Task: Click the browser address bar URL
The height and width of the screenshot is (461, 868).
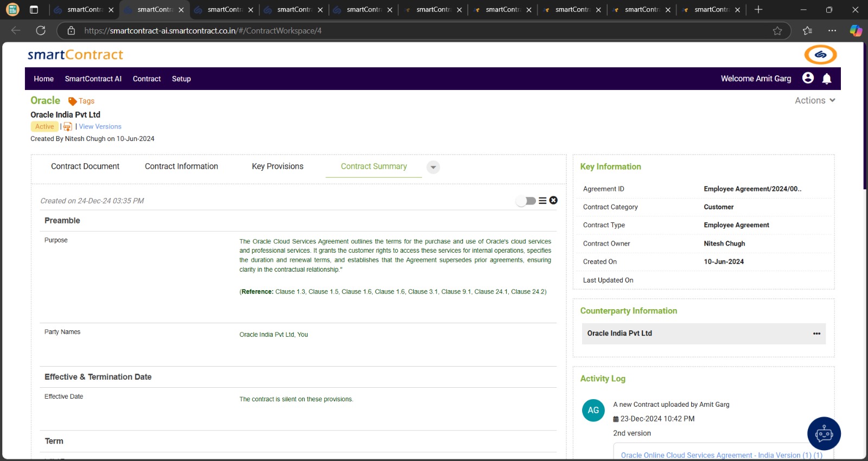Action: pyautogui.click(x=203, y=30)
